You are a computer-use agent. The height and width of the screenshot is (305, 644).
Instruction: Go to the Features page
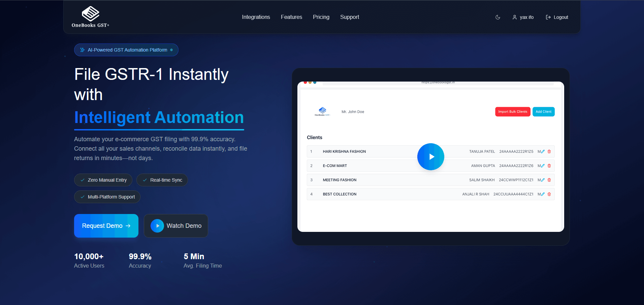pyautogui.click(x=291, y=17)
